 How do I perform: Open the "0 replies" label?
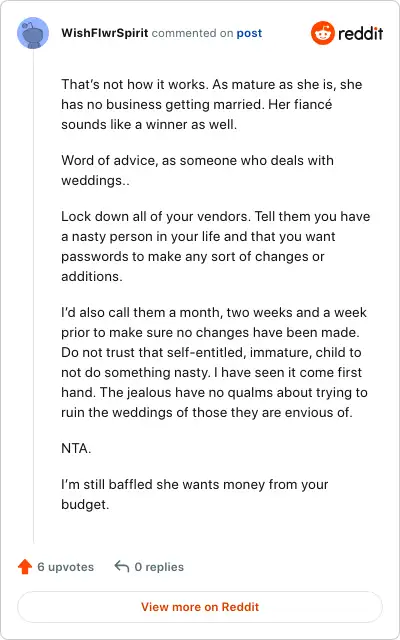click(159, 567)
